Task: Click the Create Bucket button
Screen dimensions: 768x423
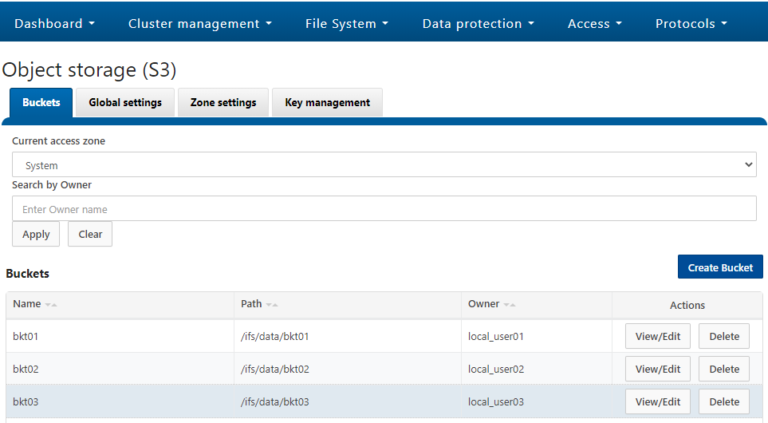Action: [720, 267]
